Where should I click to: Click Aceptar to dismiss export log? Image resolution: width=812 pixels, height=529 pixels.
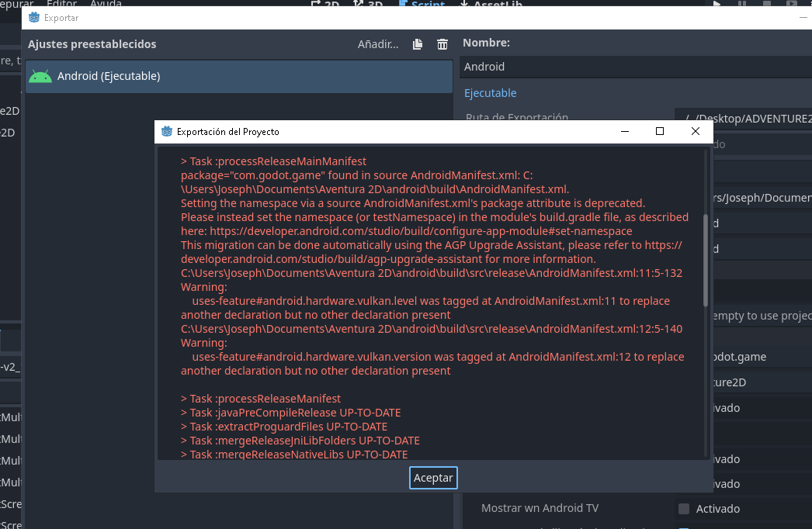tap(433, 478)
